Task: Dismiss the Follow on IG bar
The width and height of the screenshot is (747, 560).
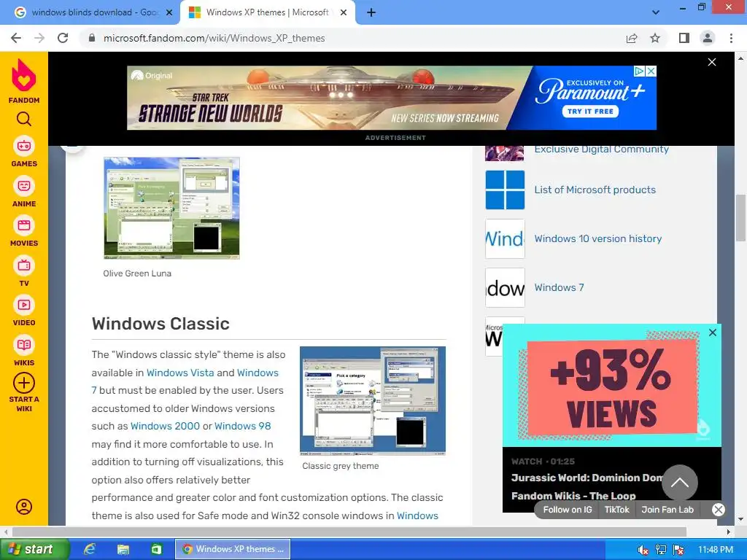Action: coord(719,510)
